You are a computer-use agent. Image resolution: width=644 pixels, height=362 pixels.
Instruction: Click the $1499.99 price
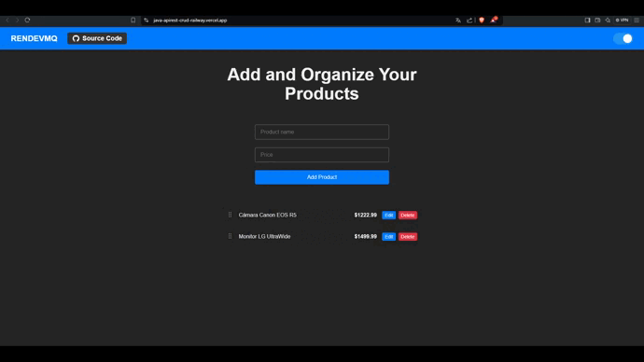(x=366, y=236)
